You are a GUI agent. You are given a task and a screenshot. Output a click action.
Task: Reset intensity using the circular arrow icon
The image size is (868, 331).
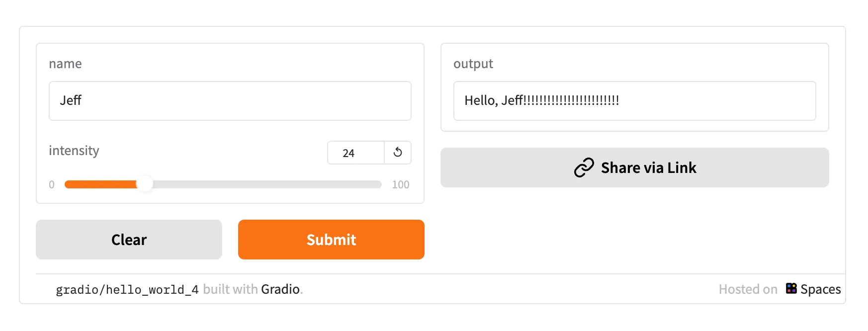coord(398,153)
